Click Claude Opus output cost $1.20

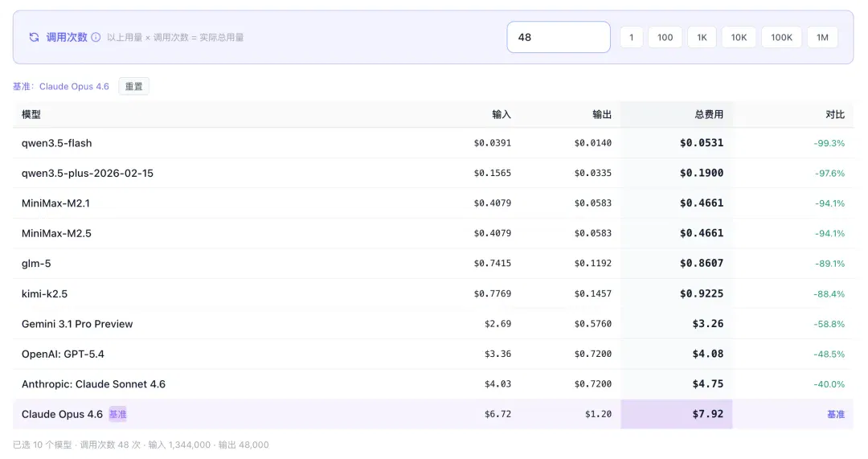[x=599, y=414]
